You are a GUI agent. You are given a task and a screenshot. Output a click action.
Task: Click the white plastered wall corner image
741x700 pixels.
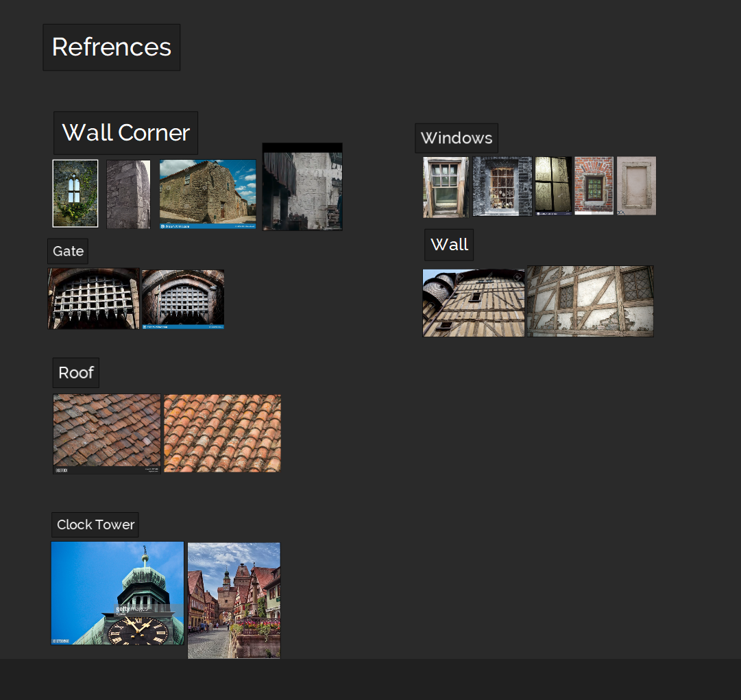click(x=302, y=186)
